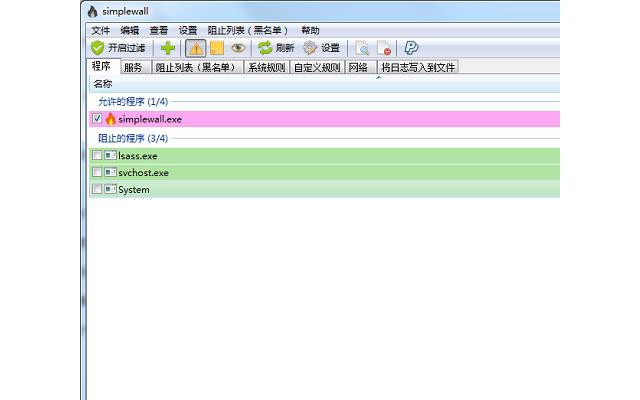Switch to the 系统规则 tab
Viewport: 640px width, 400px height.
click(x=267, y=67)
